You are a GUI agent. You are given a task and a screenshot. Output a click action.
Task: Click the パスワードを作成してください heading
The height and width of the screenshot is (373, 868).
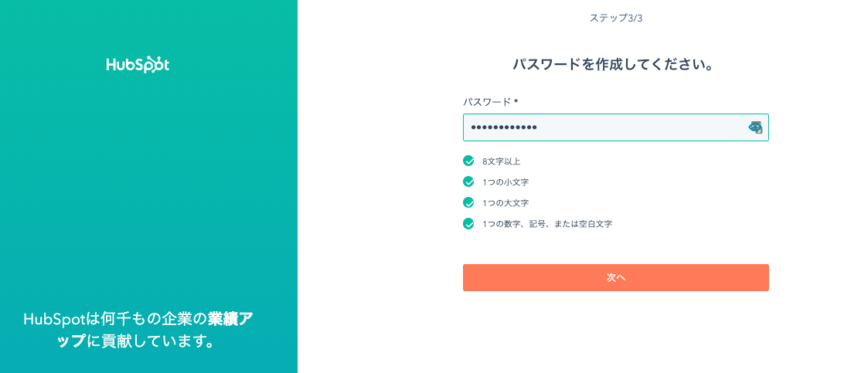pos(613,64)
